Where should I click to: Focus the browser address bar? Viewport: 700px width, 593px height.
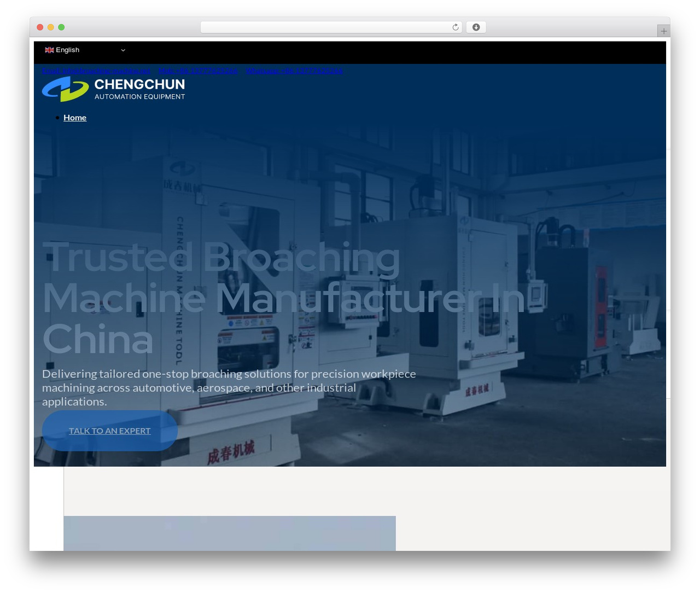coord(331,27)
